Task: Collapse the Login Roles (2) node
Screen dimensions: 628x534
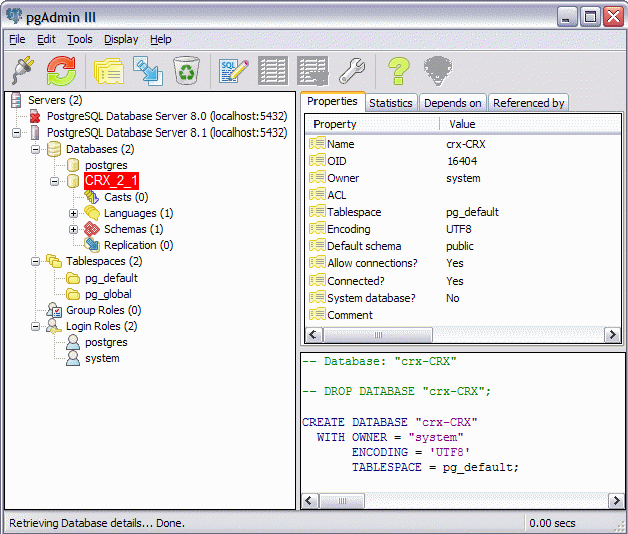Action: 36,326
